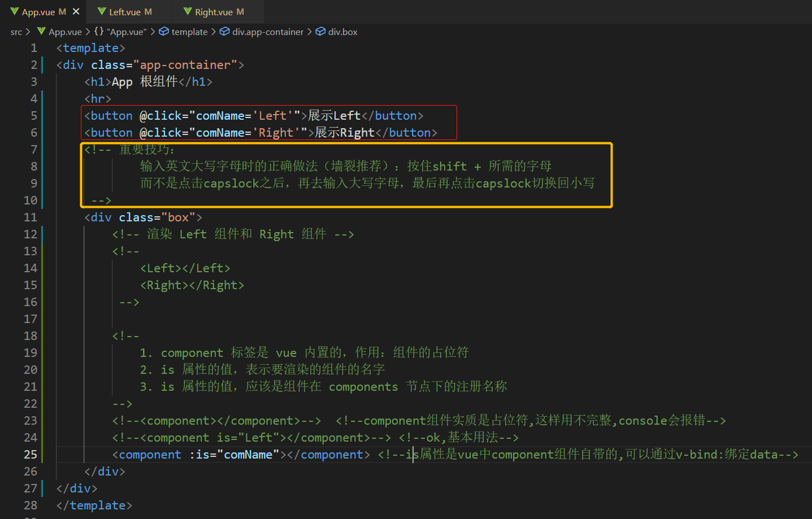Click the comment line mentioning "shift + 所需的字母"
This screenshot has width=812, height=519.
(346, 167)
